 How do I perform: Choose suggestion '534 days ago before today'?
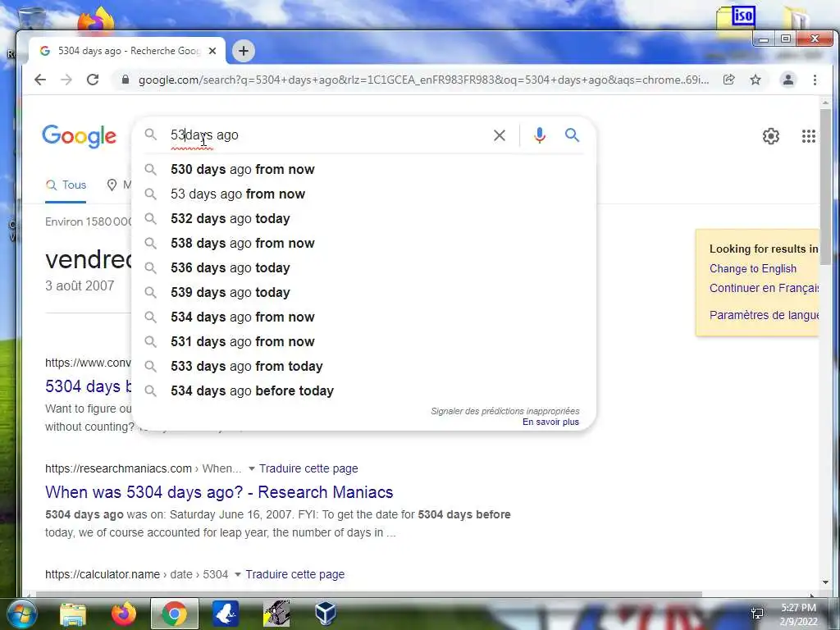(x=363, y=391)
